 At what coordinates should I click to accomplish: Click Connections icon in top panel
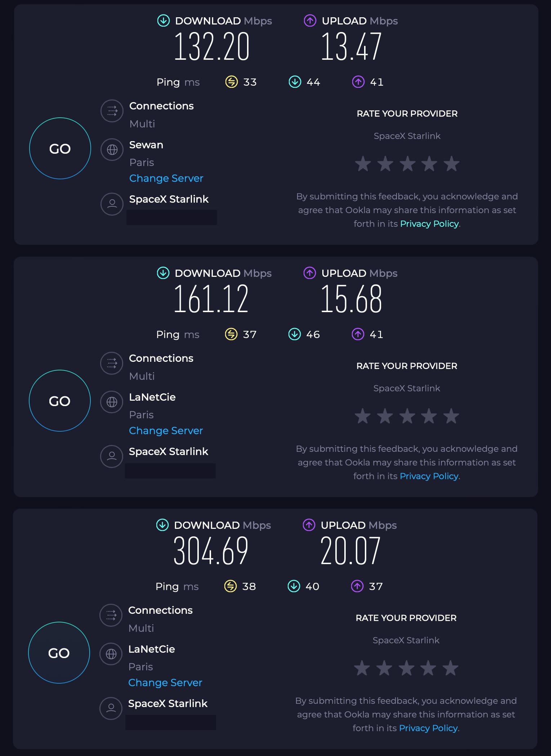pyautogui.click(x=112, y=111)
